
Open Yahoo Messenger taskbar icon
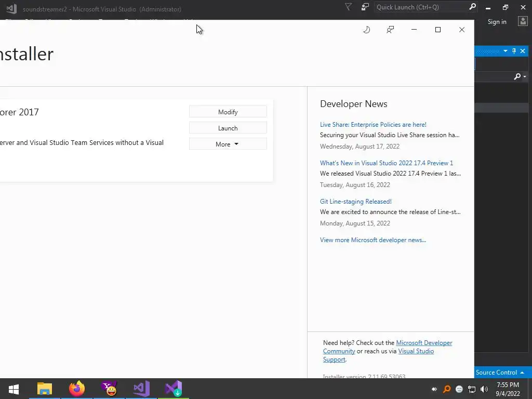coord(109,389)
